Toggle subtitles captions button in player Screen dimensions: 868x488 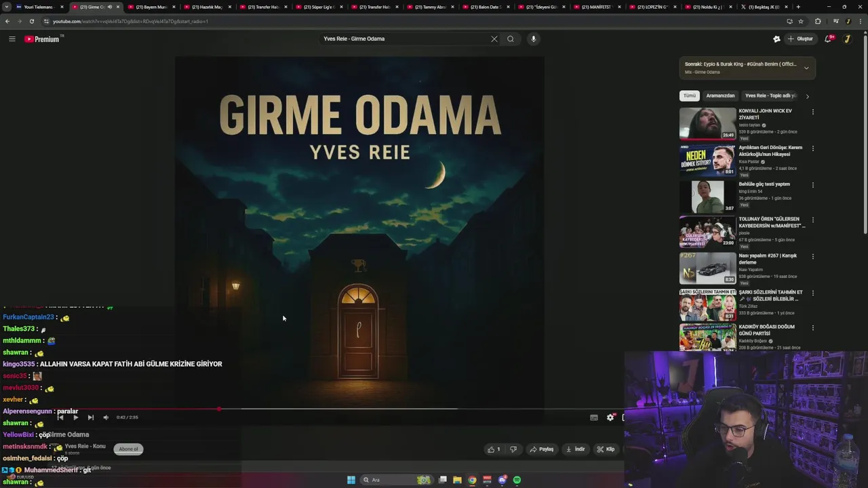[x=594, y=418]
